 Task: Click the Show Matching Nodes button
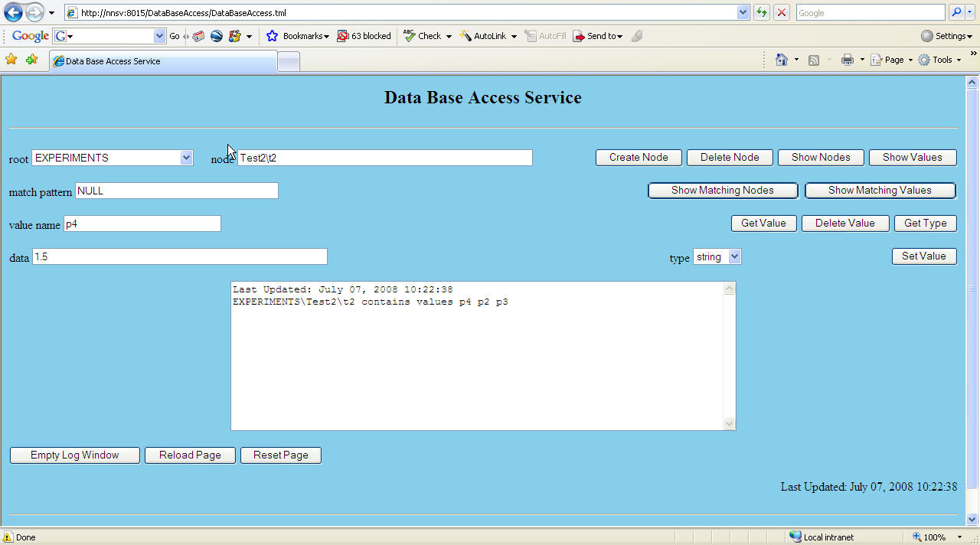[723, 191]
